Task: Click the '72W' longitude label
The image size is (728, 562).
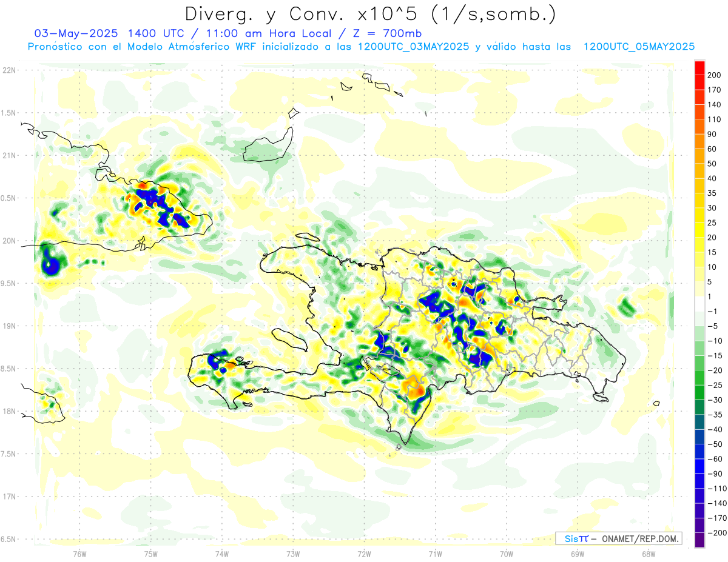Action: pyautogui.click(x=364, y=554)
